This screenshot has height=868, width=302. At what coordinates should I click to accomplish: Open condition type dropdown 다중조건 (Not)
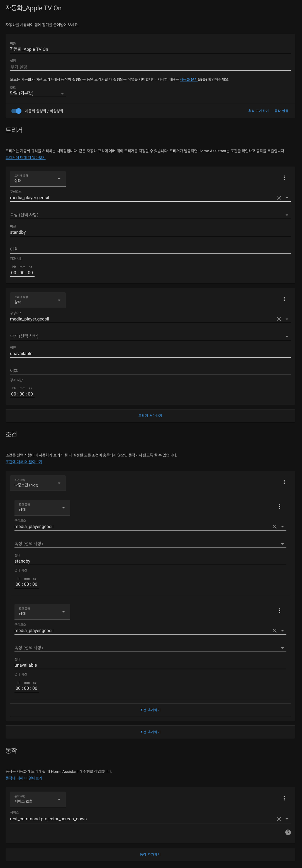37,483
